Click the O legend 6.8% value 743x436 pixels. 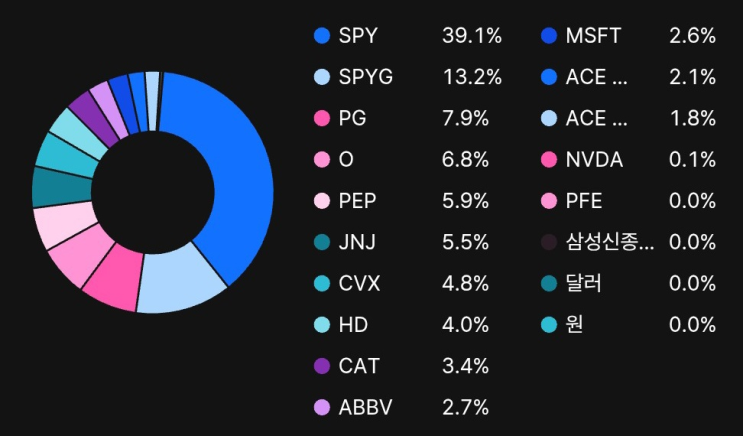tap(465, 160)
